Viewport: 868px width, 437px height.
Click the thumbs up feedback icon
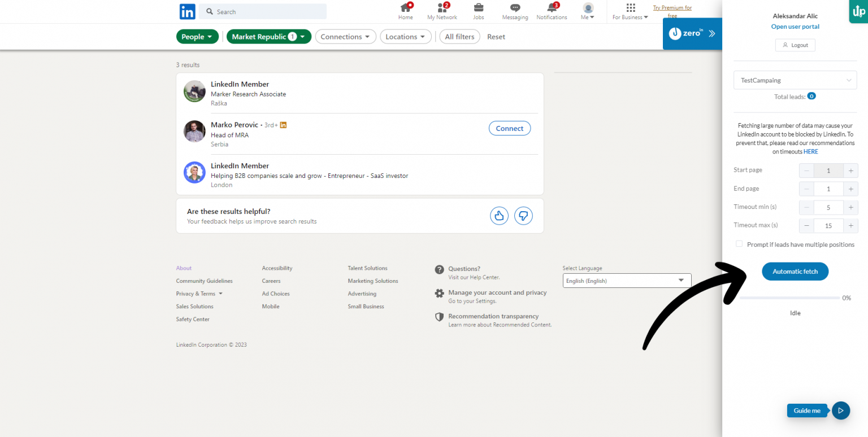tap(499, 216)
